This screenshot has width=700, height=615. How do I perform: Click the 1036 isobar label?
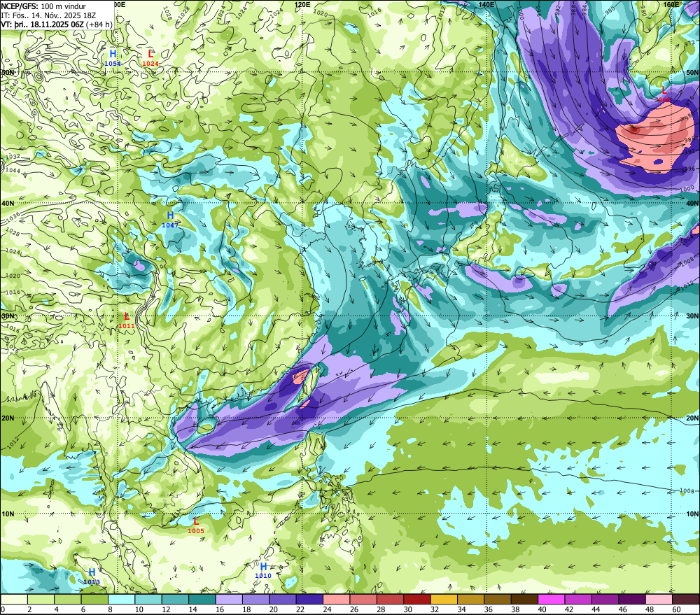pos(13,216)
